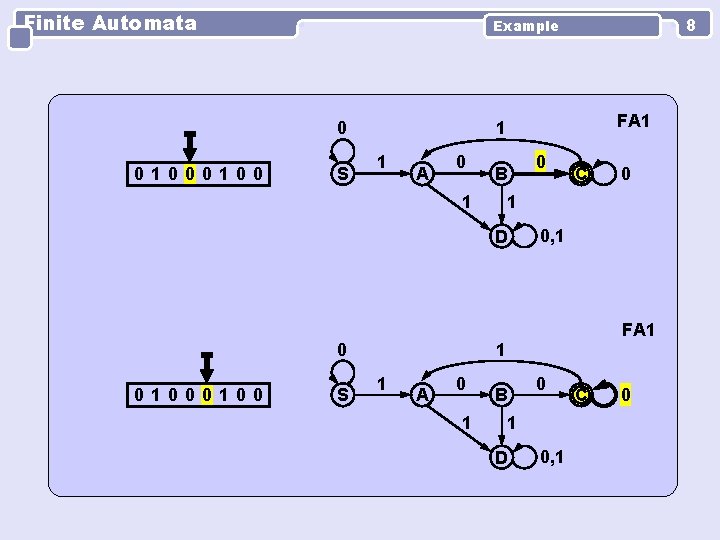This screenshot has height=540, width=720.
Task: Click the 1 label above upper C-to-A arc
Action: point(501,128)
